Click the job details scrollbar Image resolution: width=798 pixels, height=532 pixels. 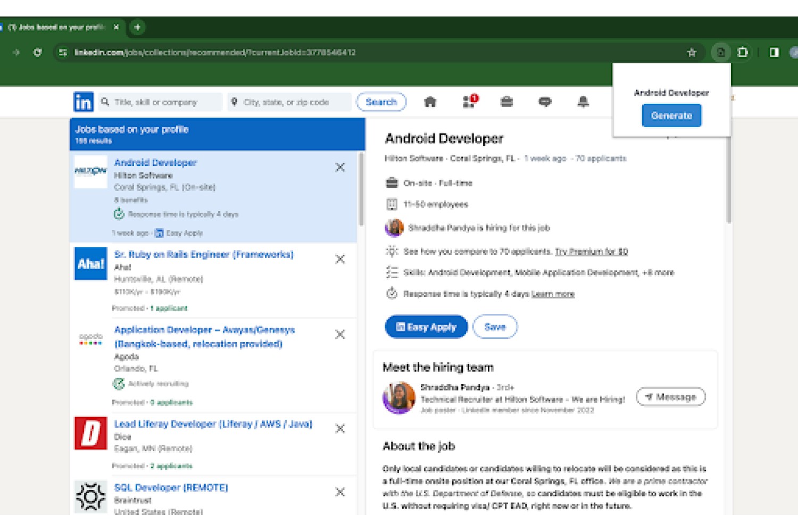point(728,181)
